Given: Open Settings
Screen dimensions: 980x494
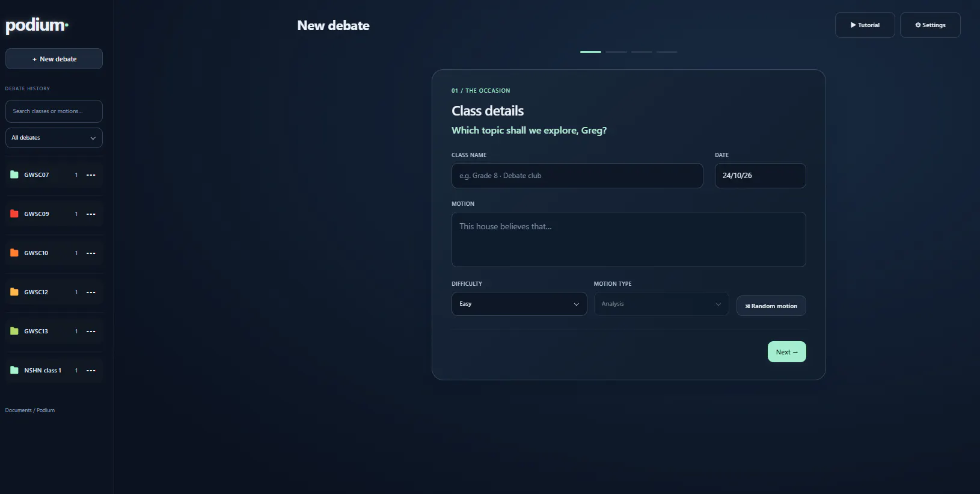Looking at the screenshot, I should (x=930, y=25).
